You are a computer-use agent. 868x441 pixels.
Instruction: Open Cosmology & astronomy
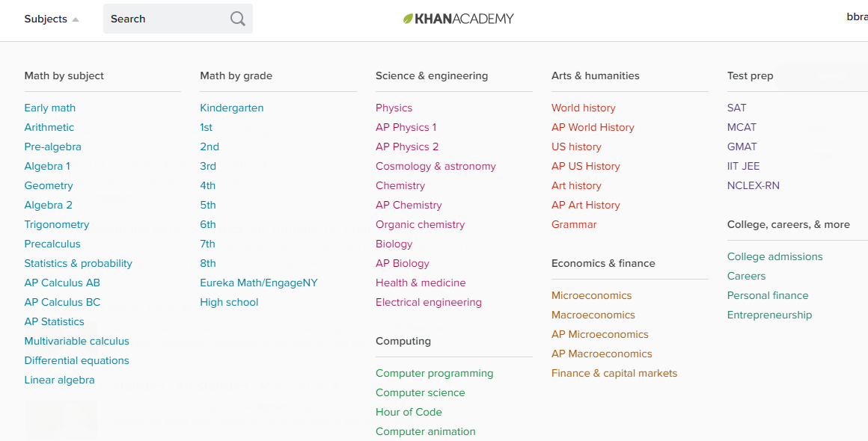(x=435, y=166)
